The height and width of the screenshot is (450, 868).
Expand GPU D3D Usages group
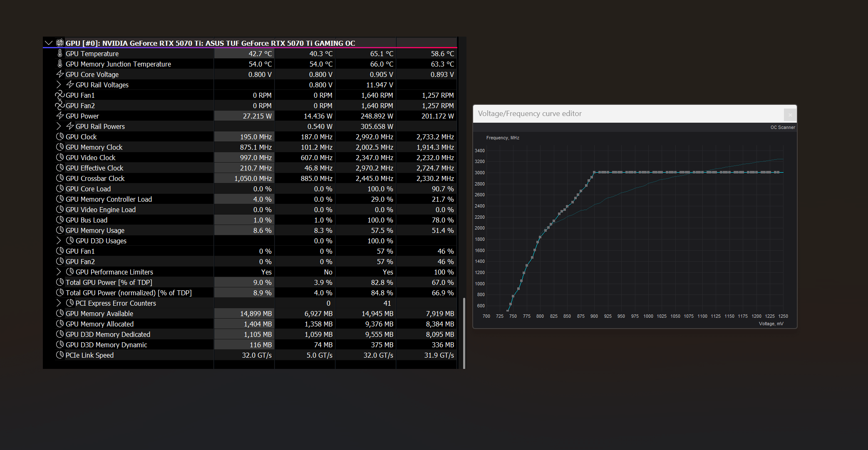(59, 240)
